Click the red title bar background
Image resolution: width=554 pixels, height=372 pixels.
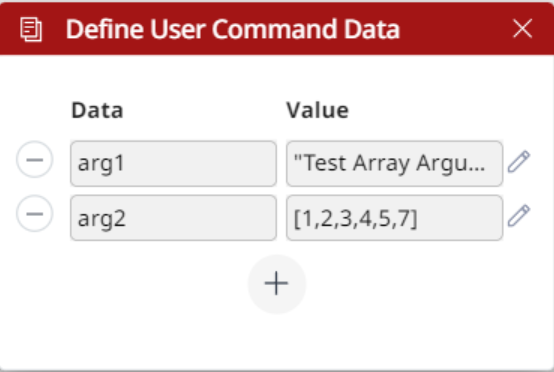[456, 28]
